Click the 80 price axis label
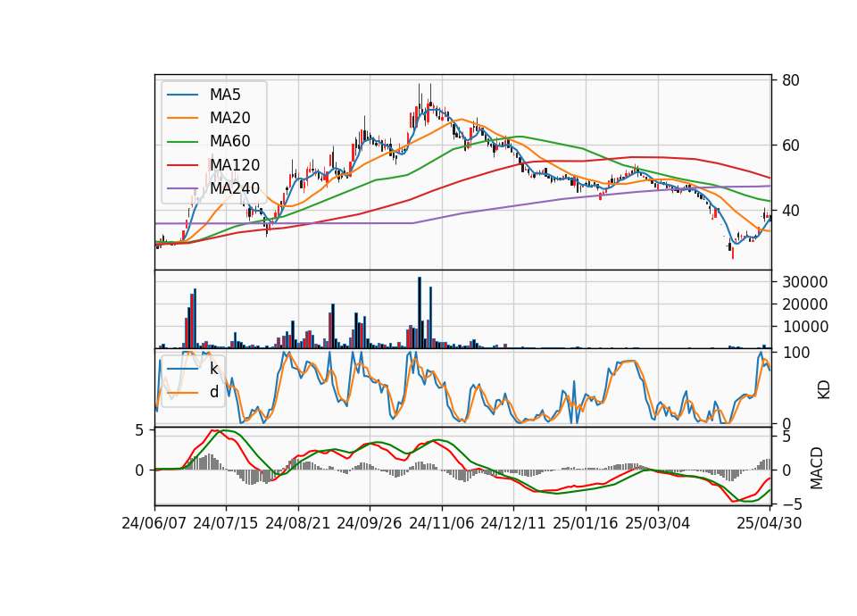 [790, 80]
